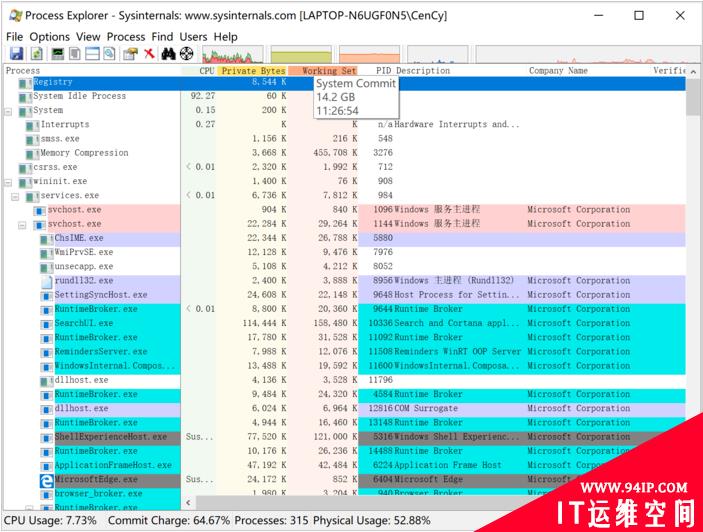Collapse svchost.exe PID 1144 tree node

(22, 225)
